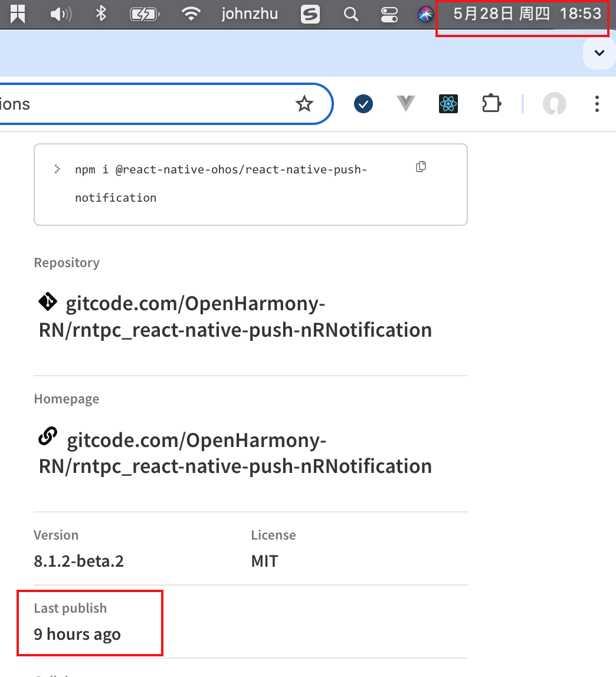Open Spotlight search in the menu bar
The width and height of the screenshot is (616, 677).
coord(350,14)
